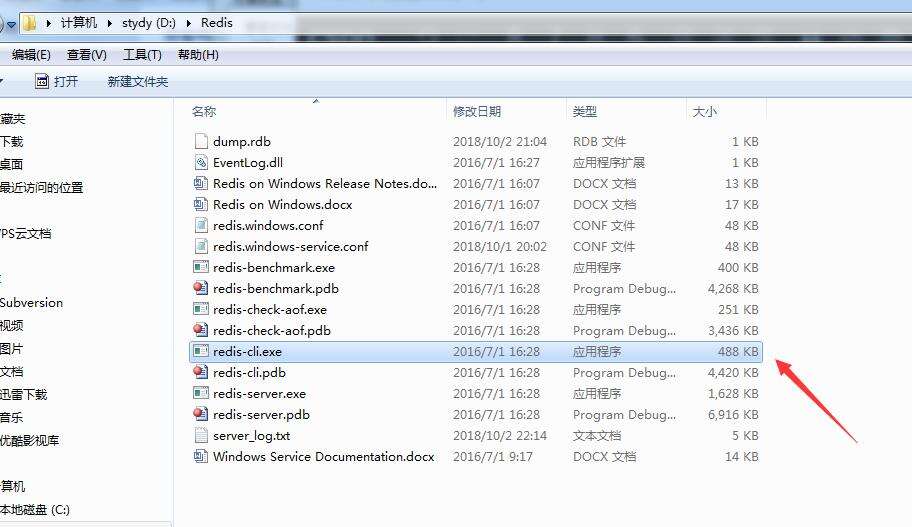Open the 帮助(H) menu

[x=198, y=55]
